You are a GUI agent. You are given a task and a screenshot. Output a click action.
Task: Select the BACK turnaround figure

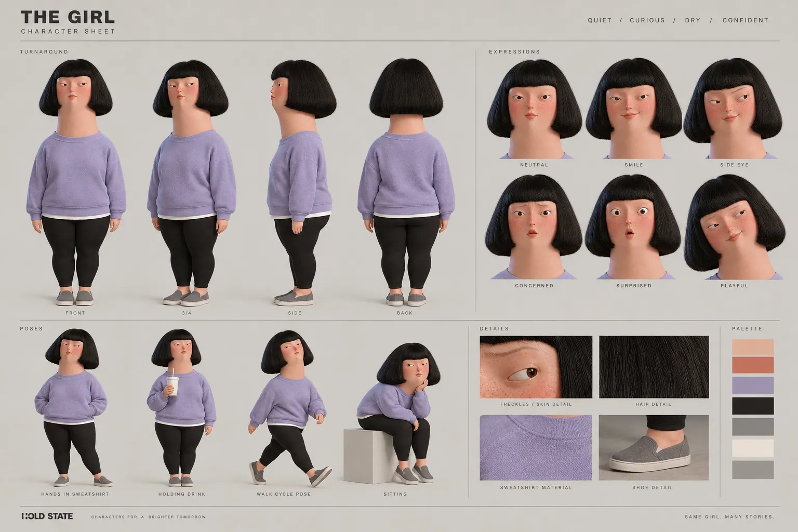pyautogui.click(x=406, y=182)
